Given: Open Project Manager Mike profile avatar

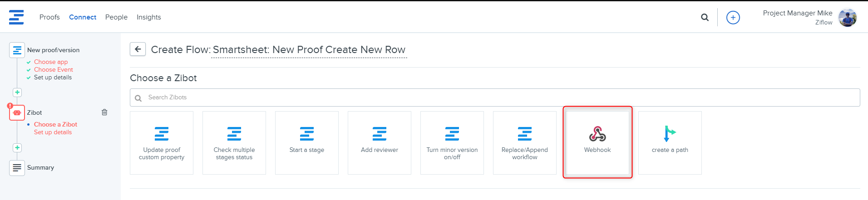Looking at the screenshot, I should 847,18.
